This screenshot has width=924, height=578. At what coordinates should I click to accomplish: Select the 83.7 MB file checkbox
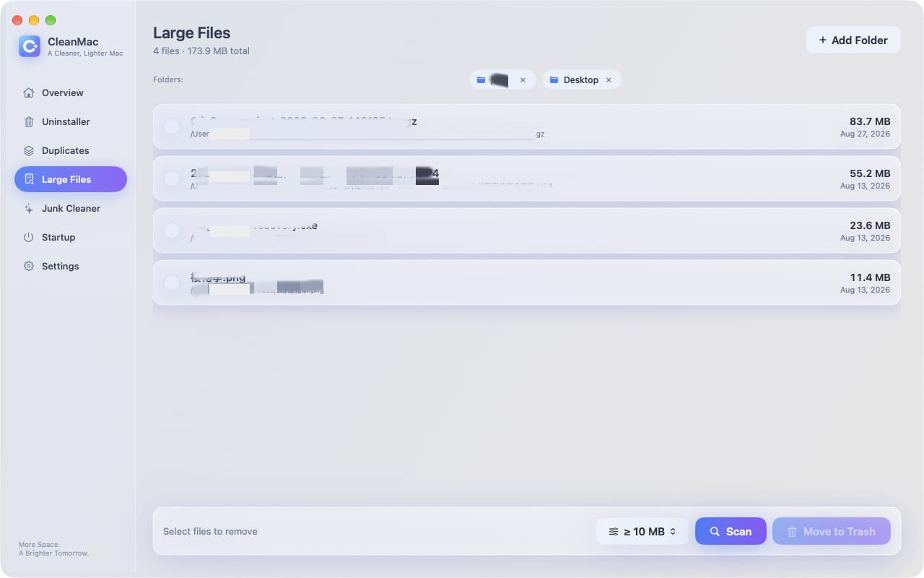pos(172,126)
